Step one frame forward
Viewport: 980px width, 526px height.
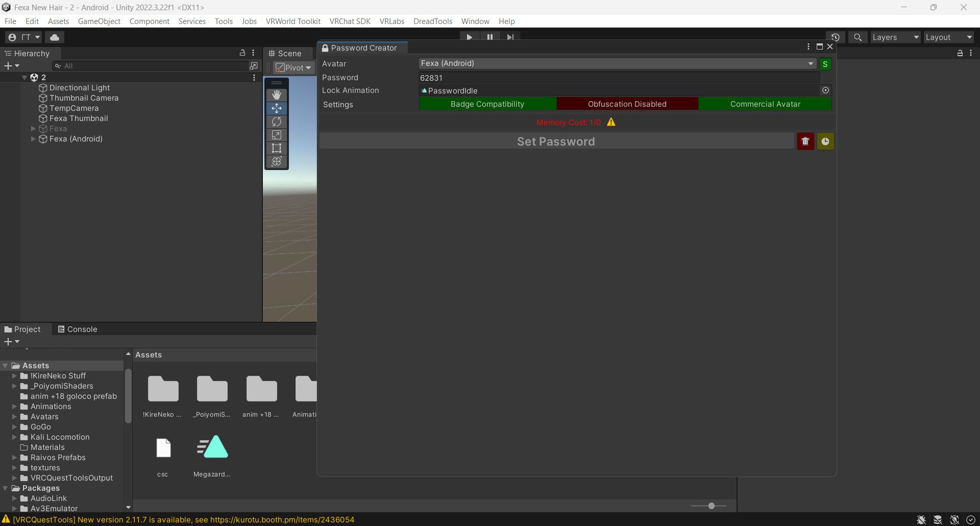coord(510,37)
